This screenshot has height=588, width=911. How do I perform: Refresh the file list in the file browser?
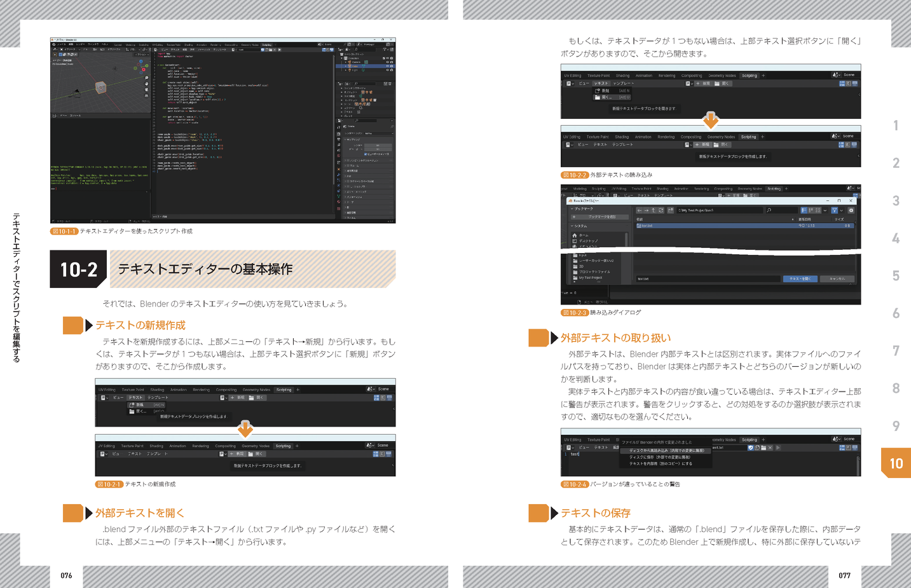click(661, 210)
